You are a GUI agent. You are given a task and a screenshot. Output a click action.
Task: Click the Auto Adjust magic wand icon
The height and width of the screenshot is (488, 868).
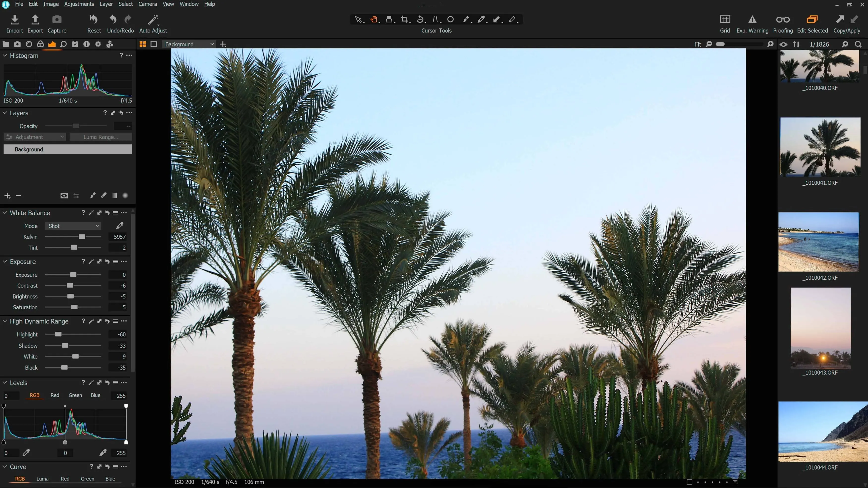[153, 20]
